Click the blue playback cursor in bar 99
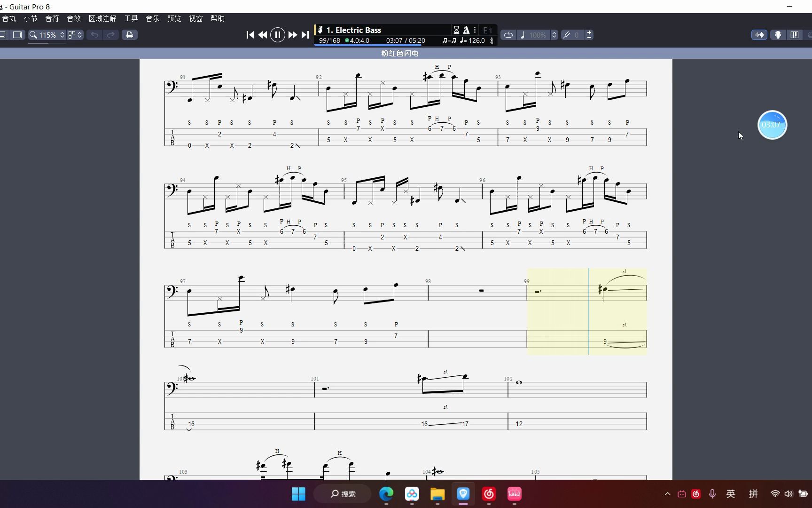Image resolution: width=812 pixels, height=508 pixels. click(588, 311)
